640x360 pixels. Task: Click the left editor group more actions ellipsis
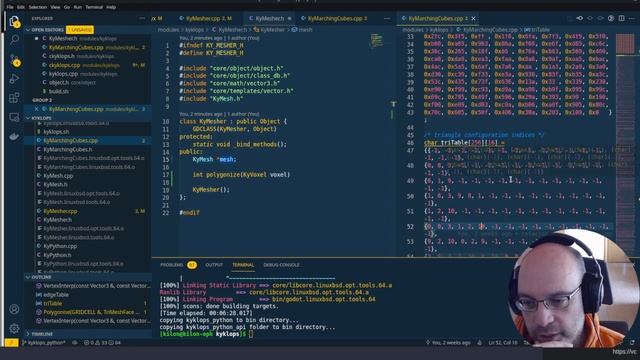tap(387, 18)
